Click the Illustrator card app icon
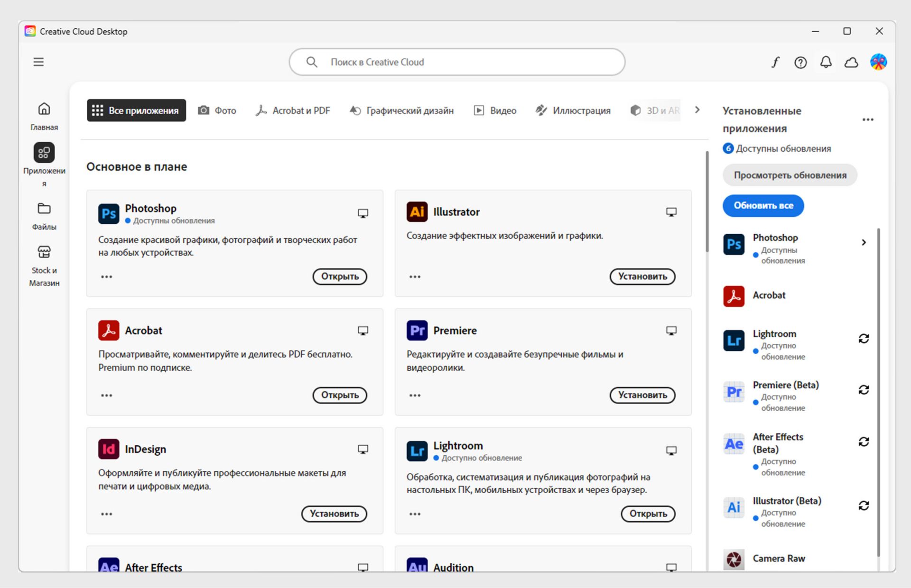Image resolution: width=911 pixels, height=588 pixels. click(x=417, y=211)
